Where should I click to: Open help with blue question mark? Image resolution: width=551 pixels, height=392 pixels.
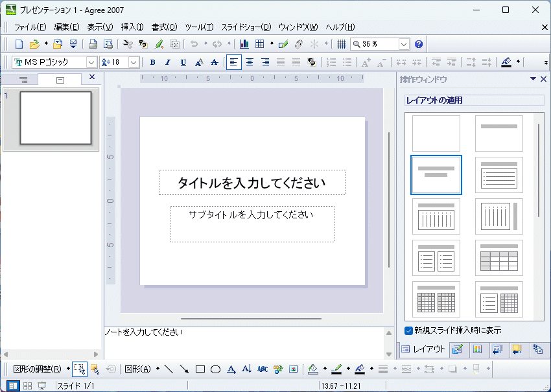click(x=419, y=44)
